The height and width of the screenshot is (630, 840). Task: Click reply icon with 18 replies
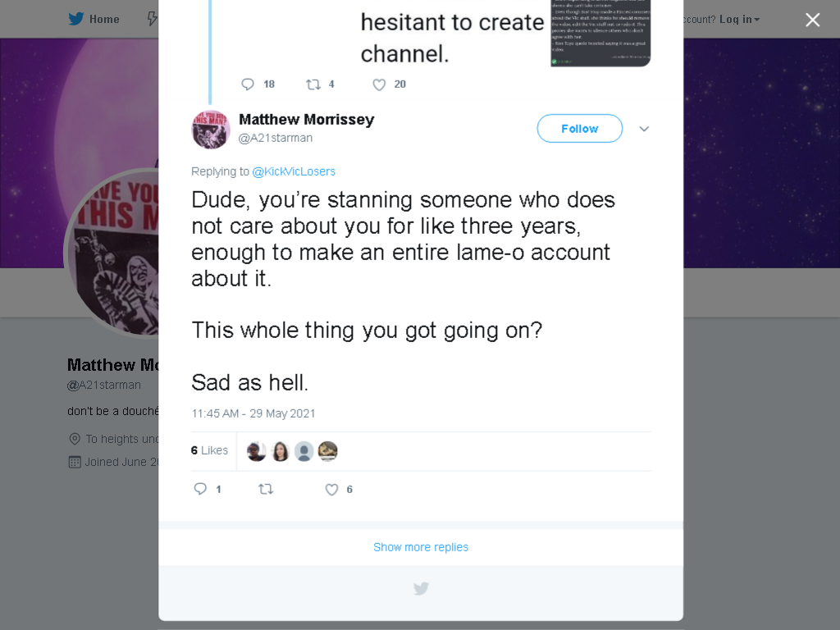[x=248, y=84]
